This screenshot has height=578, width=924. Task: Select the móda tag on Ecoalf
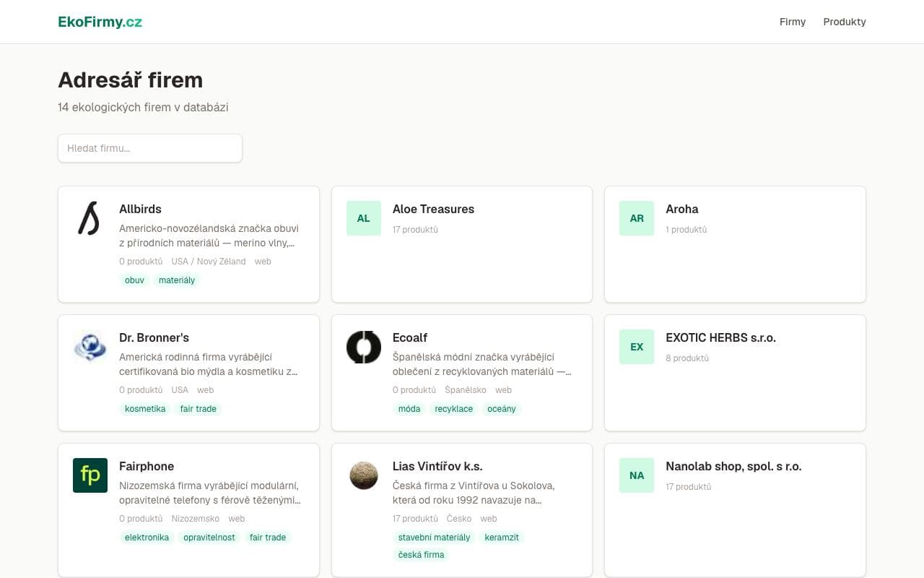(x=409, y=409)
